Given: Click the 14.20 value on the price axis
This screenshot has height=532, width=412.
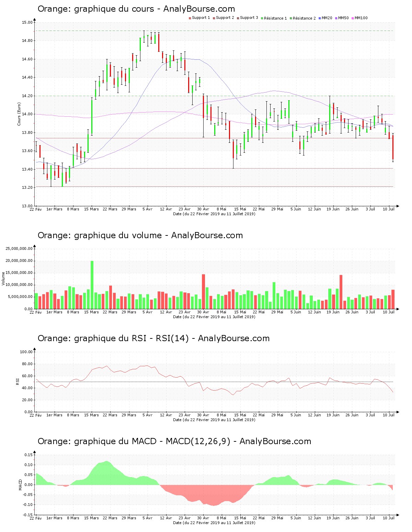Looking at the screenshot, I should pos(27,96).
